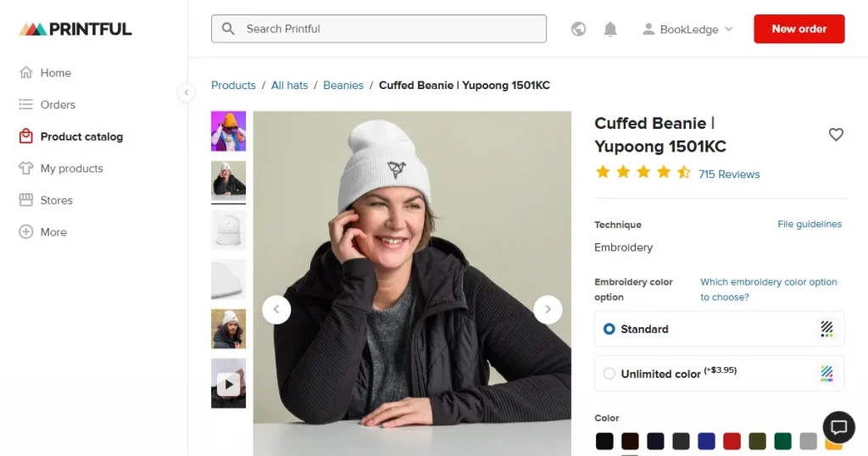
Task: Go to Orders in sidebar
Action: click(x=58, y=105)
